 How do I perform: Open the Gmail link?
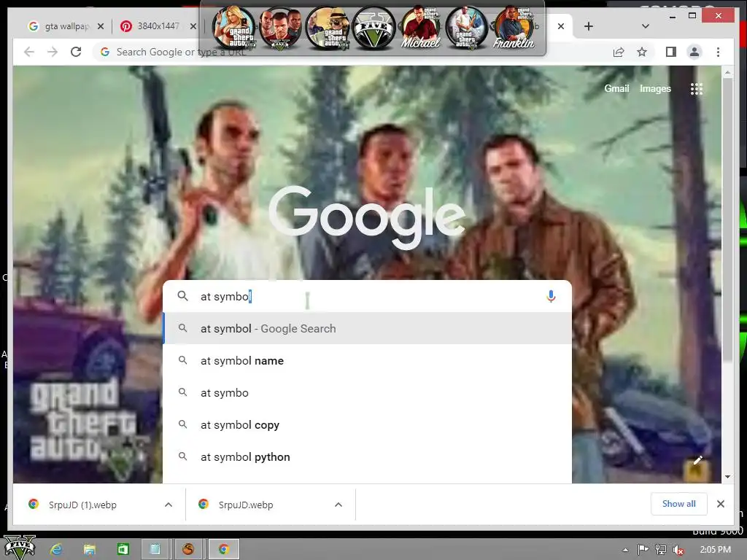pyautogui.click(x=616, y=88)
